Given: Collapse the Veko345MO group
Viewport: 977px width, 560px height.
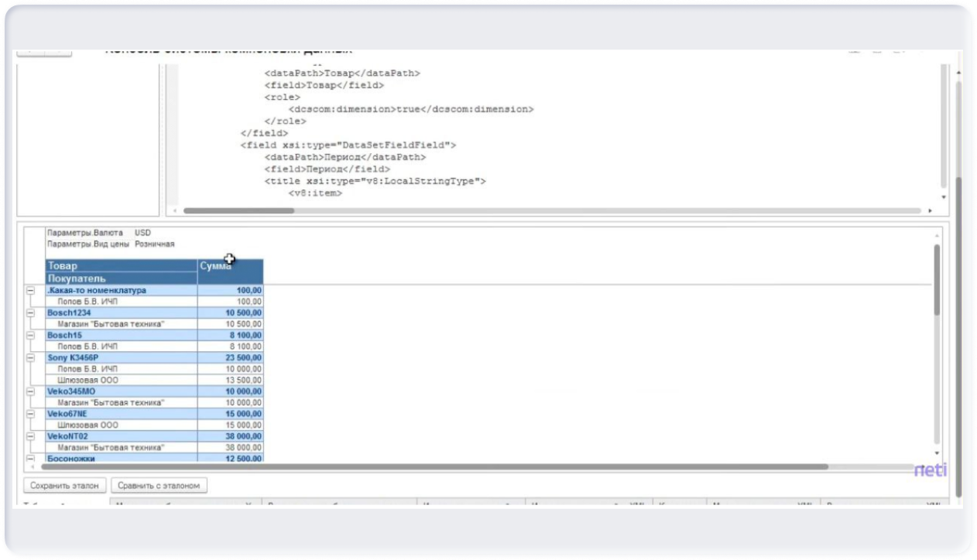Looking at the screenshot, I should 31,391.
